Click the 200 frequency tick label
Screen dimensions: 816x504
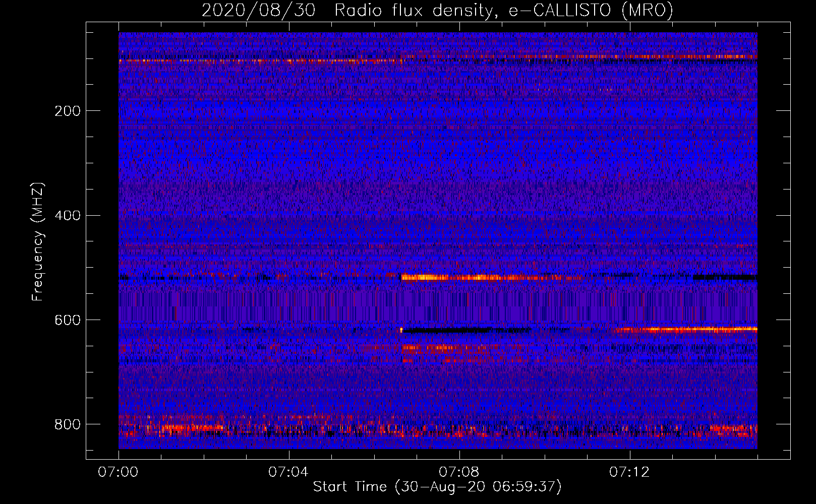pyautogui.click(x=68, y=111)
